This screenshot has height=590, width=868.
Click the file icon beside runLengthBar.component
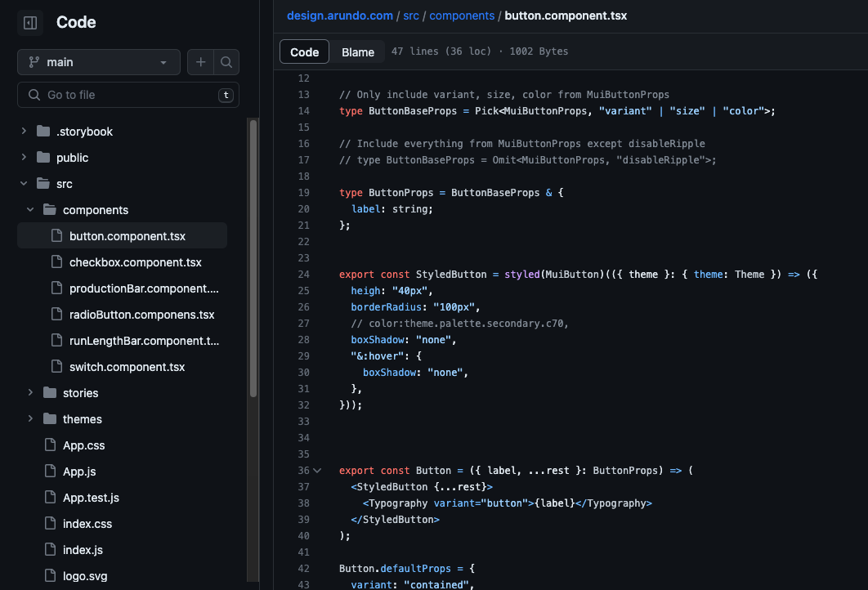pos(56,341)
